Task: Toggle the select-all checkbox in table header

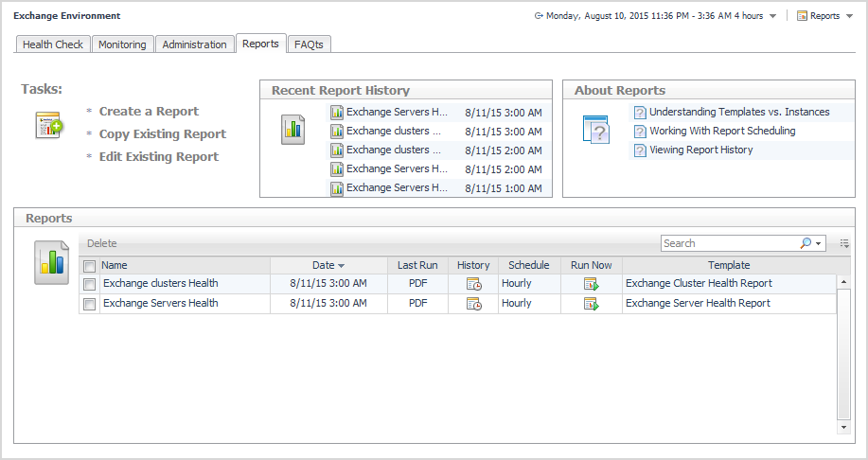Action: 89,266
